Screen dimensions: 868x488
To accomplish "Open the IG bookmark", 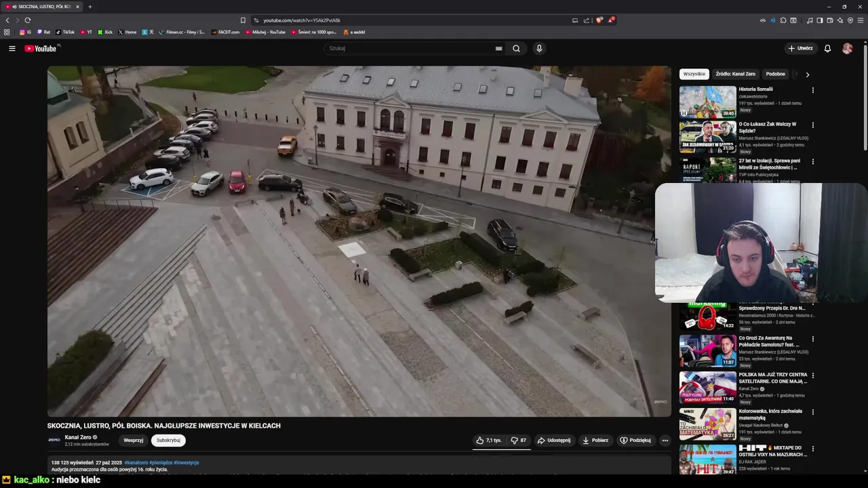I will click(x=25, y=32).
